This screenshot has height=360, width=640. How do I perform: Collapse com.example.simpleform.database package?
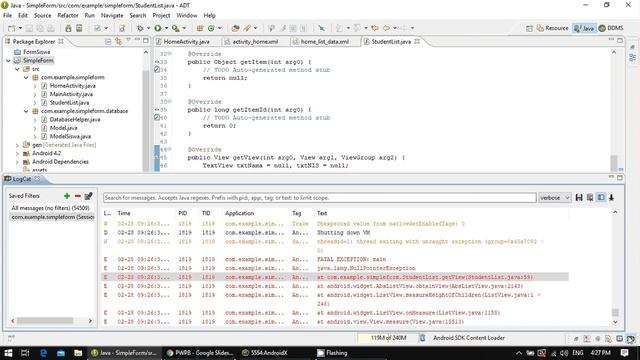[x=26, y=111]
